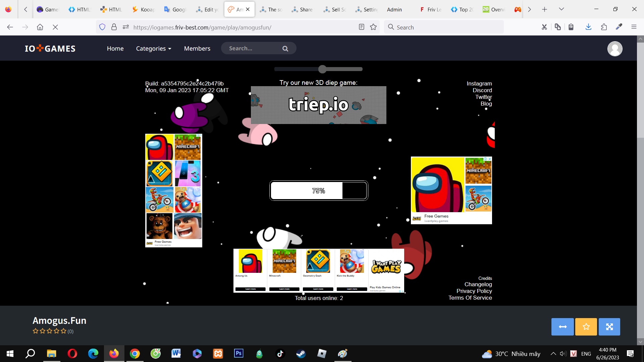Open Photoshop from the taskbar
The image size is (644, 362).
click(x=238, y=353)
